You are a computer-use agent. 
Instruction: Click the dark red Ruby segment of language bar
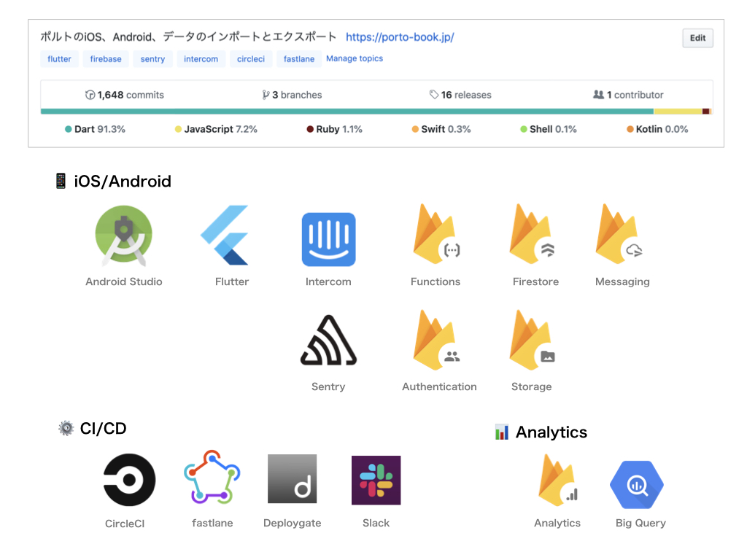pyautogui.click(x=705, y=112)
